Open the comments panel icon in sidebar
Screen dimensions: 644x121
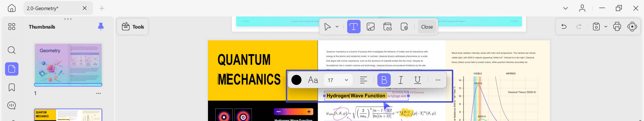pos(12,106)
